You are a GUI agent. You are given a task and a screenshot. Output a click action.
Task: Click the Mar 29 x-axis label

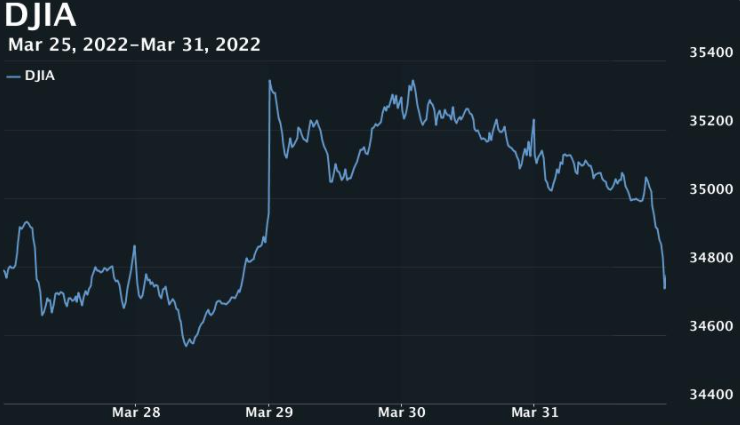pyautogui.click(x=269, y=413)
